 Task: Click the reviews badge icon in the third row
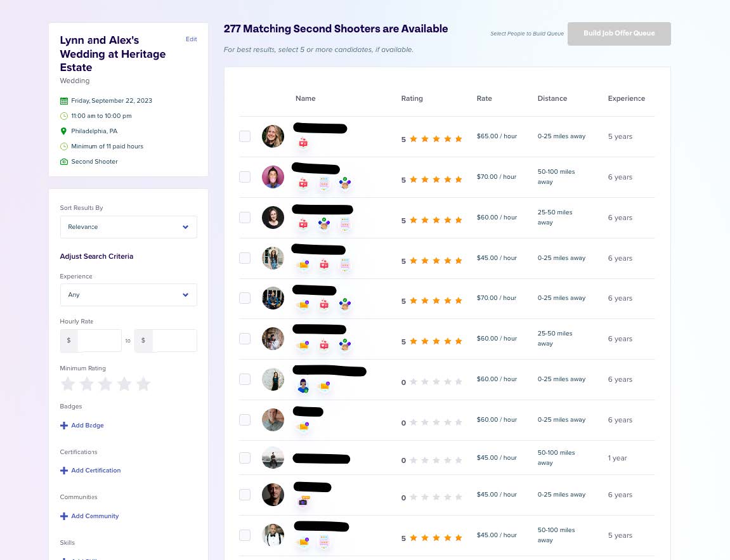(x=346, y=223)
